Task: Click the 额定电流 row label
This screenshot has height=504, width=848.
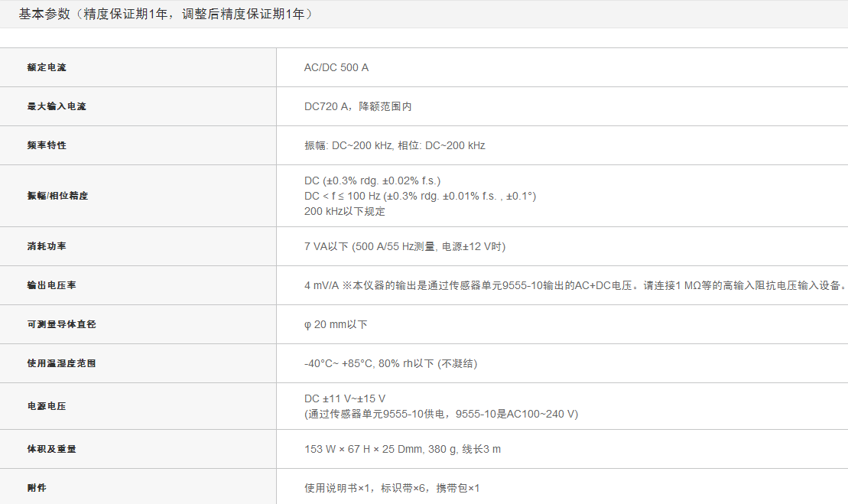Action: [x=47, y=67]
